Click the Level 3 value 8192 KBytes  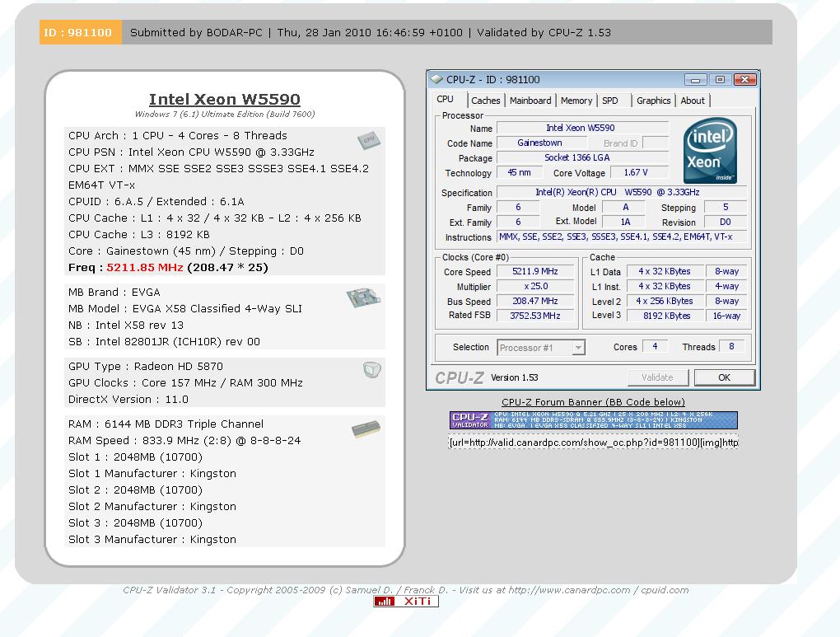coord(665,316)
